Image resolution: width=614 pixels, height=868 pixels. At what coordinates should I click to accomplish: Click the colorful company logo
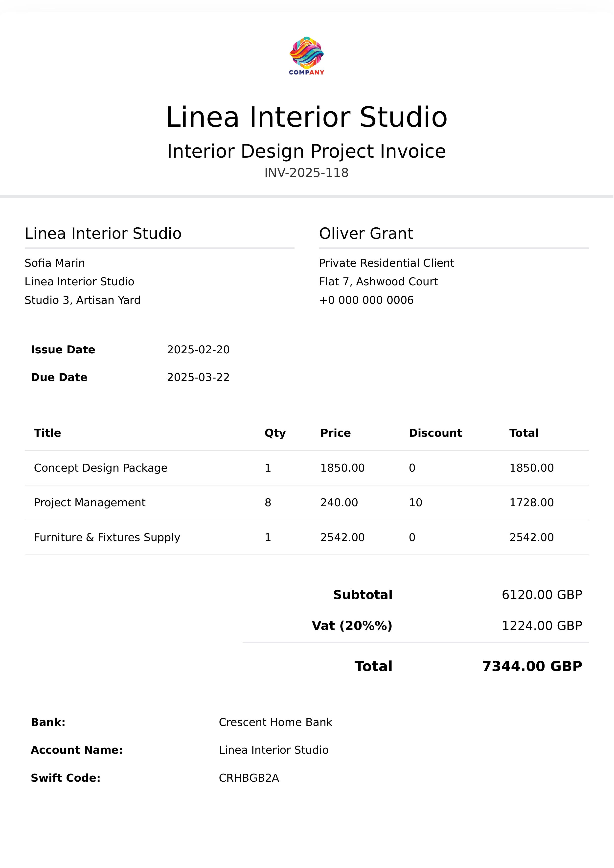(307, 55)
